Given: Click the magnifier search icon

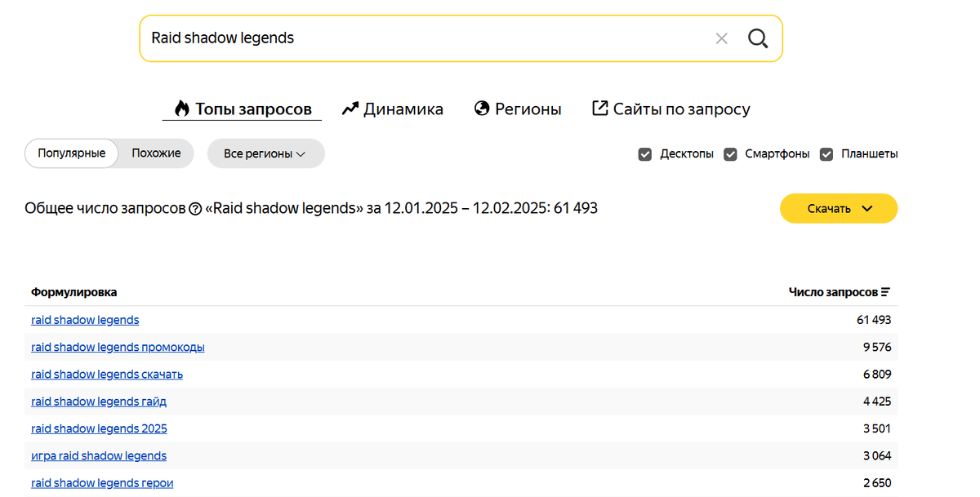Looking at the screenshot, I should tap(758, 38).
